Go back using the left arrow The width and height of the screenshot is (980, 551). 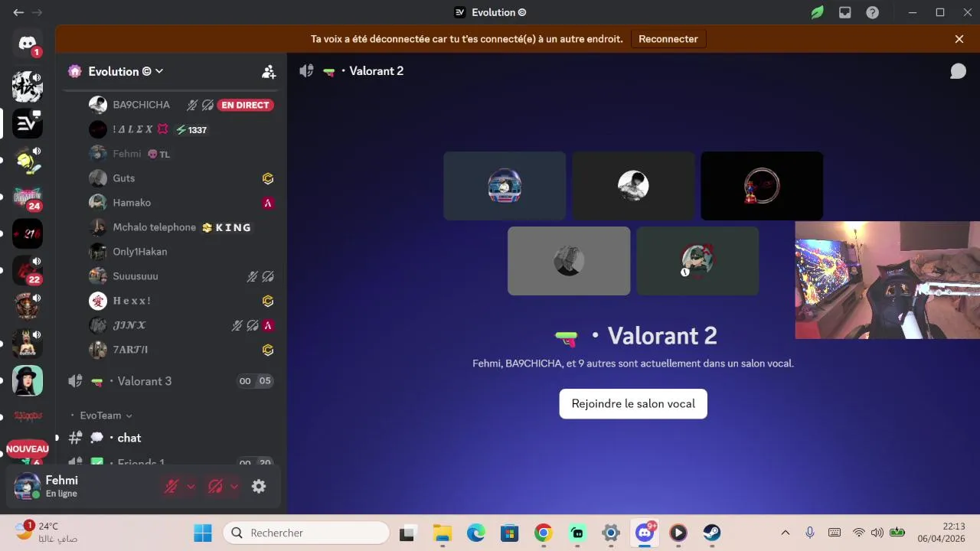tap(18, 12)
